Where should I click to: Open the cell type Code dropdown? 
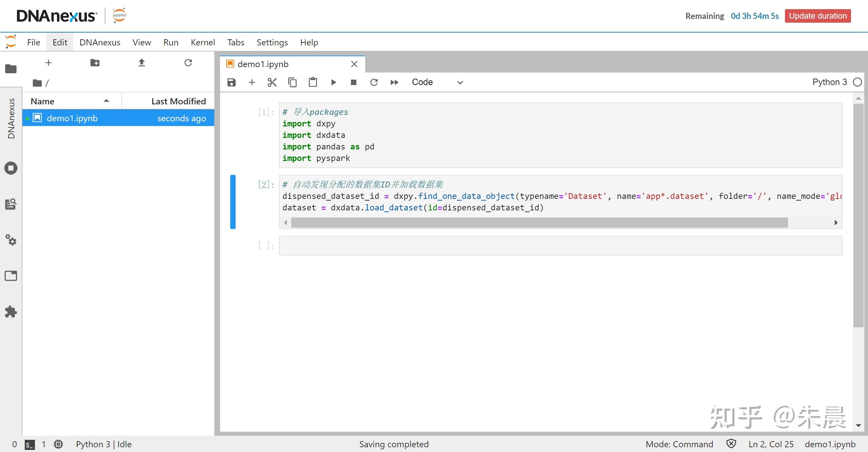pyautogui.click(x=437, y=82)
